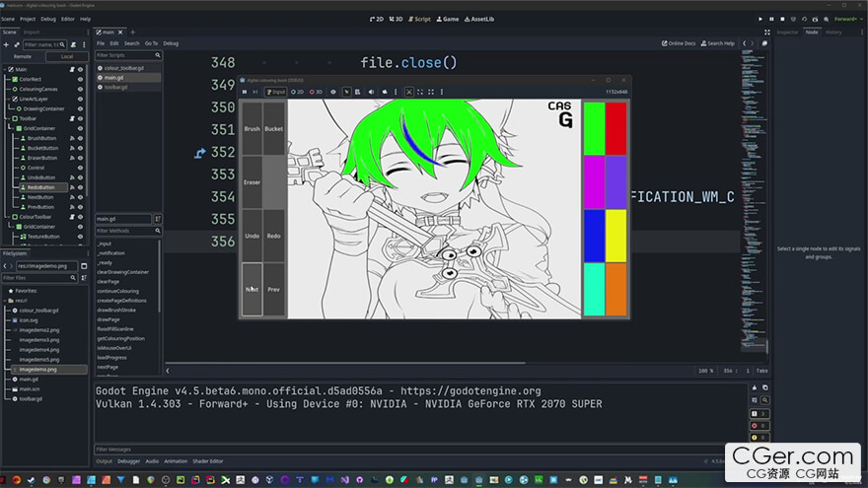Click the Play project icon
This screenshot has height=488, width=868.
click(x=760, y=19)
